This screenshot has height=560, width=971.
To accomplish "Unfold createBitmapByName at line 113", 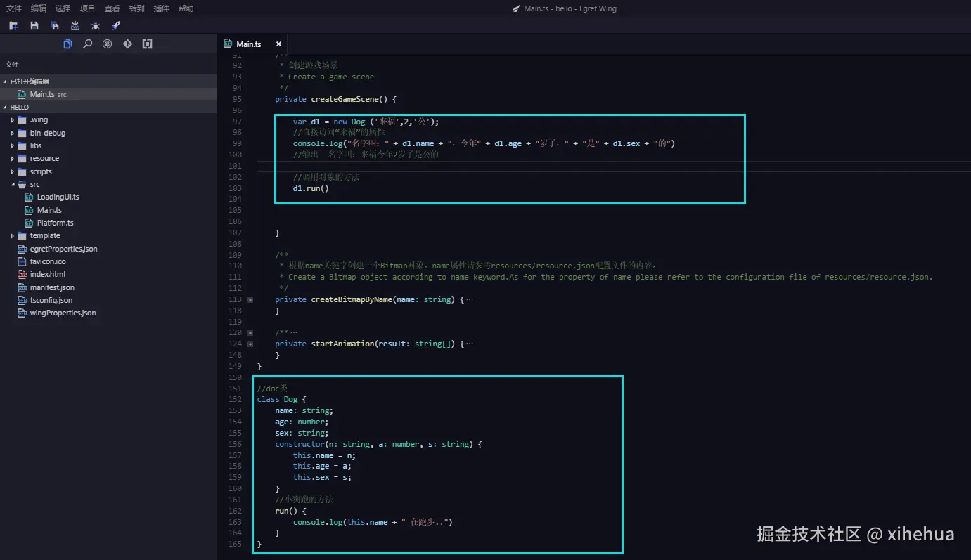I will [x=250, y=299].
